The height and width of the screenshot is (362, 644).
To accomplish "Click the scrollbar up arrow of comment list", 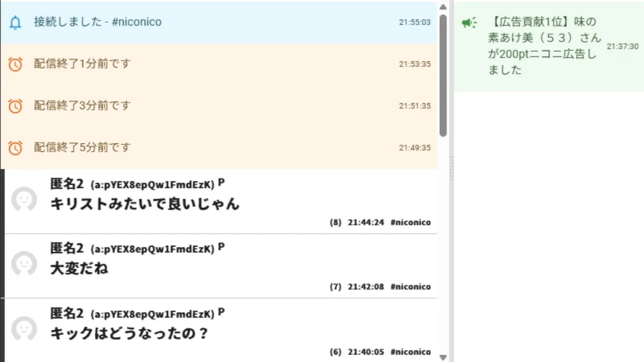I will [x=443, y=7].
